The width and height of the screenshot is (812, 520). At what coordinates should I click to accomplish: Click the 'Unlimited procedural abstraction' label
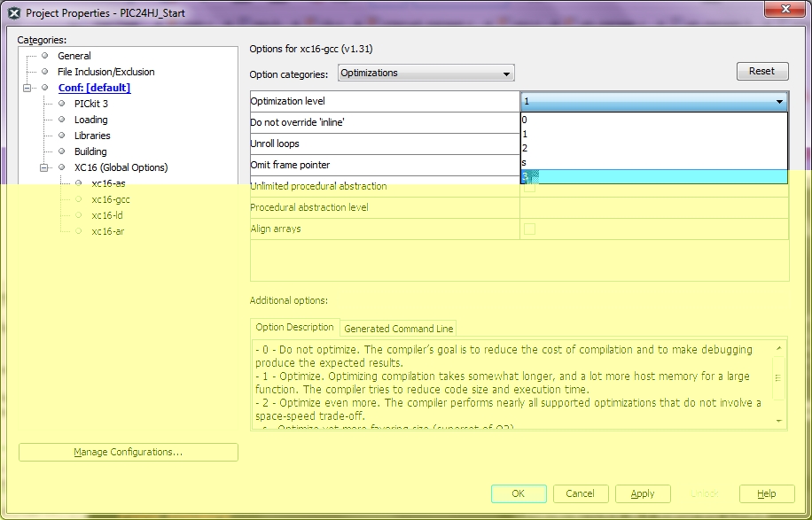point(318,186)
